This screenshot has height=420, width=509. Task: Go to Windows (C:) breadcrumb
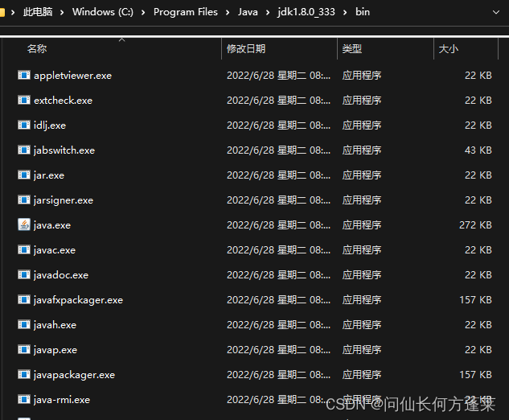(103, 12)
